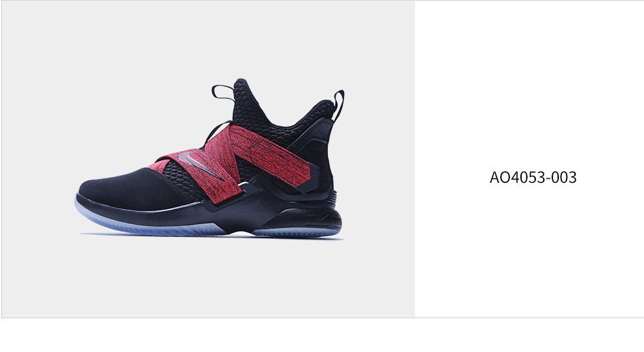Select the heel pull tab loop
Screen dimensions: 644x352
339,105
